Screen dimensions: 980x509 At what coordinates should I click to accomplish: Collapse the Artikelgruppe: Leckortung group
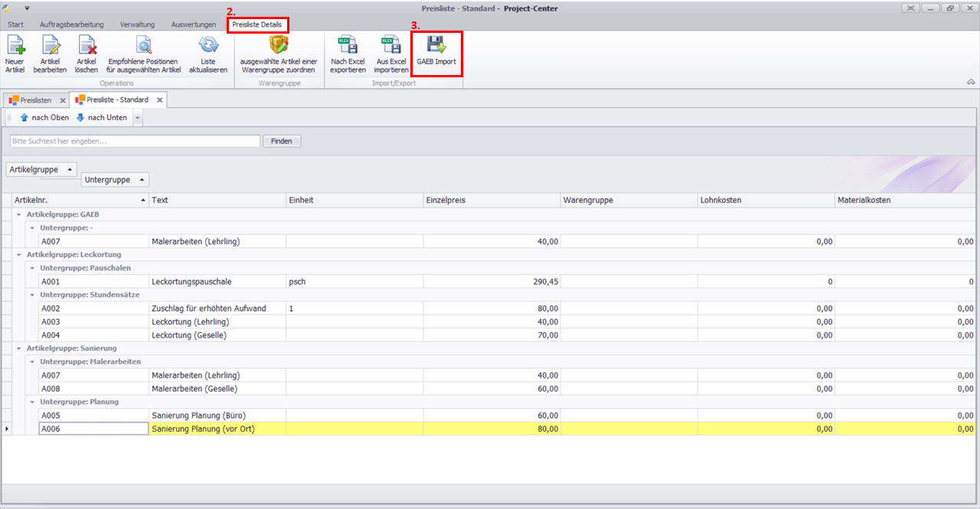[x=20, y=254]
